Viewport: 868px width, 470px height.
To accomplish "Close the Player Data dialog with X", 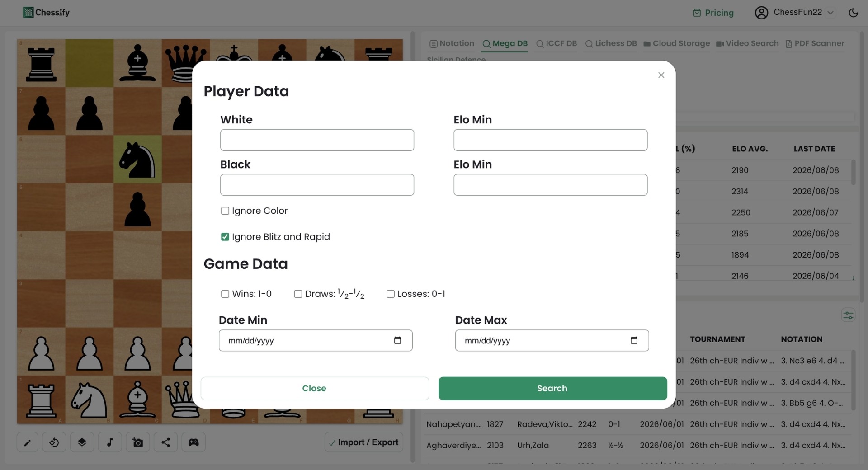I will [x=661, y=75].
